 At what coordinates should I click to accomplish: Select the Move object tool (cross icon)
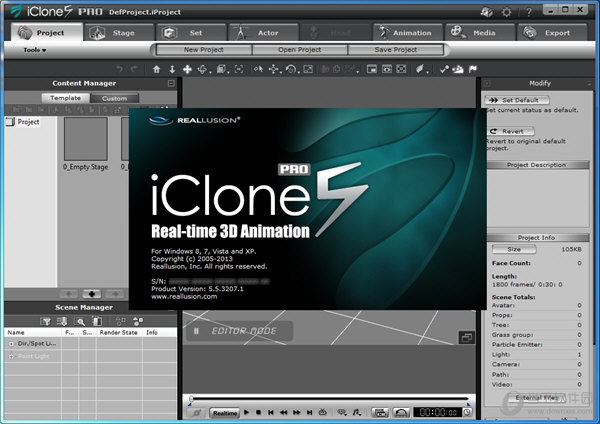pyautogui.click(x=187, y=69)
